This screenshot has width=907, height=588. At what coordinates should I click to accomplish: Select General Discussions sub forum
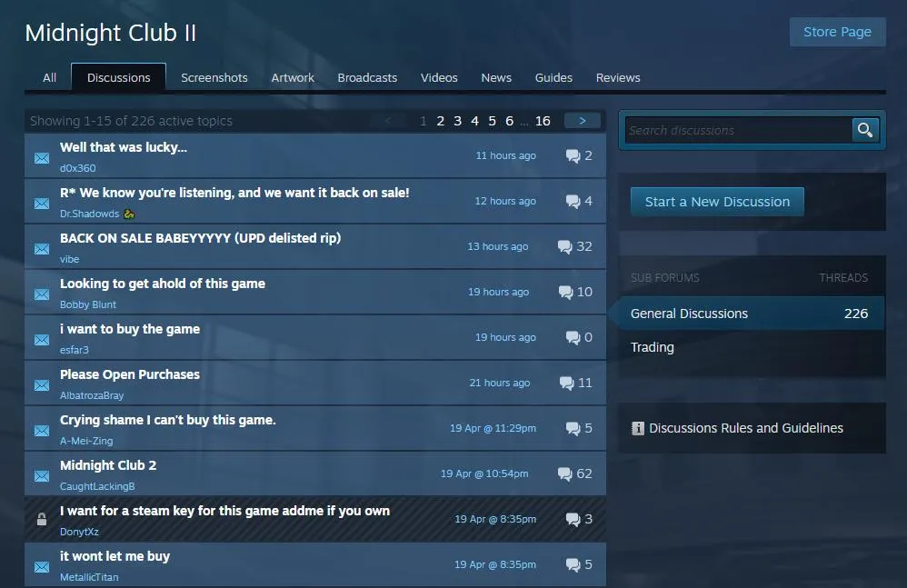pyautogui.click(x=689, y=314)
